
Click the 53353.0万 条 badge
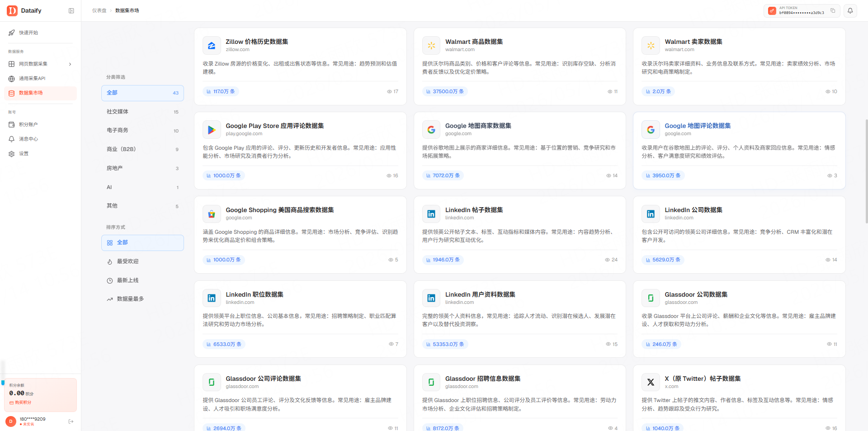tap(445, 344)
